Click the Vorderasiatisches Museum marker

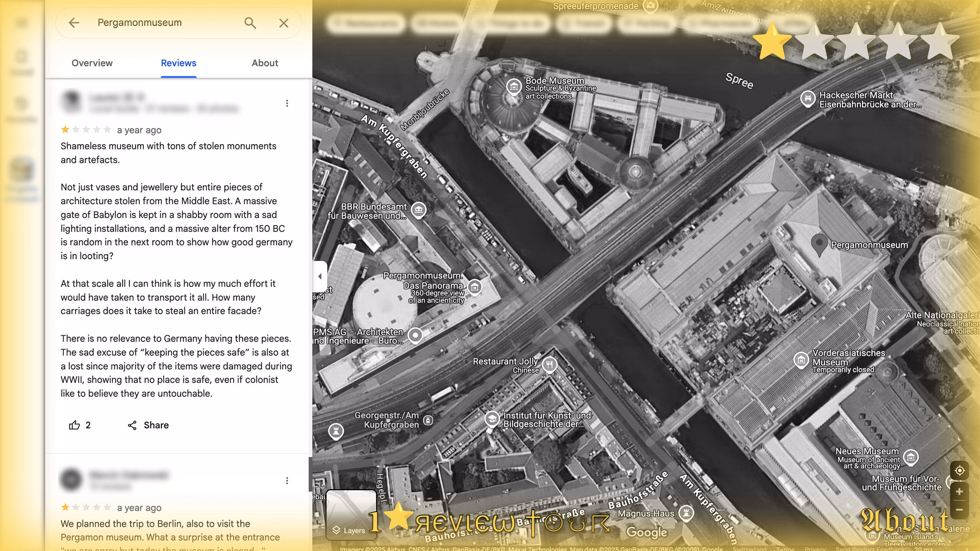click(x=801, y=360)
